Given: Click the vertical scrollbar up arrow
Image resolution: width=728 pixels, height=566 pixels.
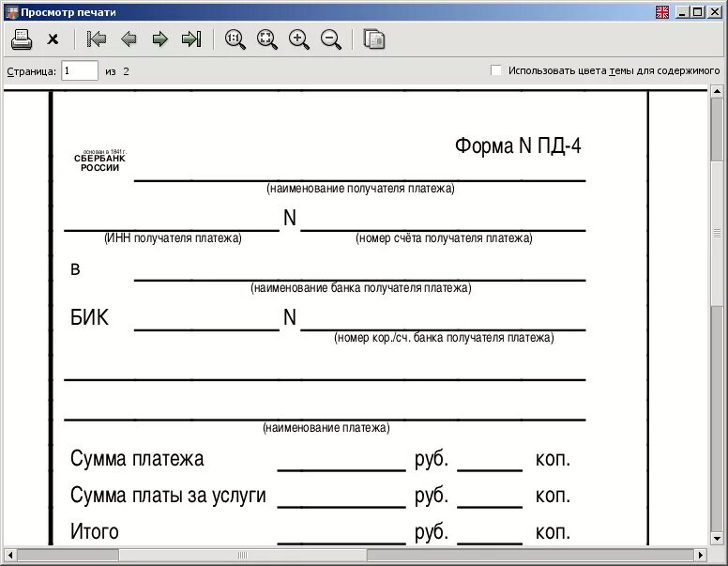Looking at the screenshot, I should click(x=717, y=91).
